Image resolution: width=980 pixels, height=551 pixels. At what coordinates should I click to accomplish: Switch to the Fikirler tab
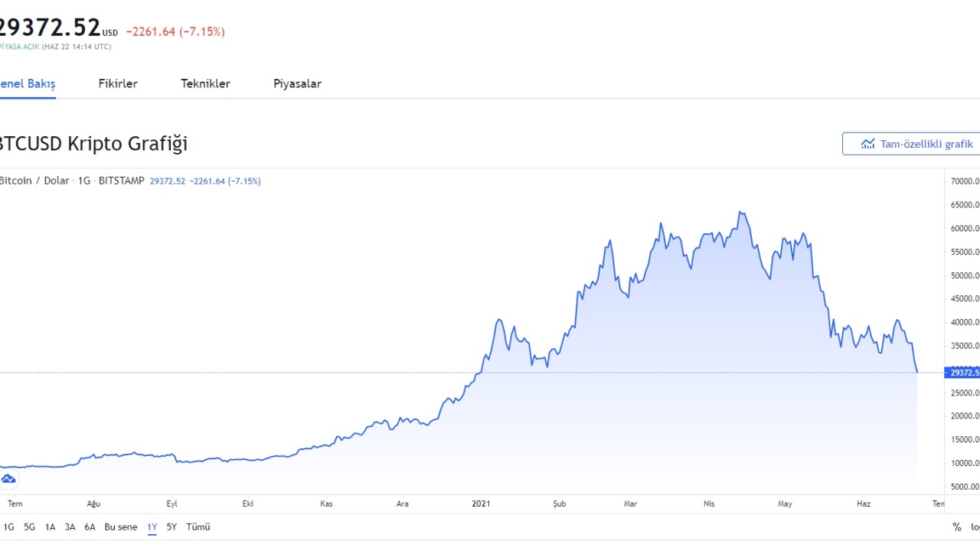(x=118, y=84)
